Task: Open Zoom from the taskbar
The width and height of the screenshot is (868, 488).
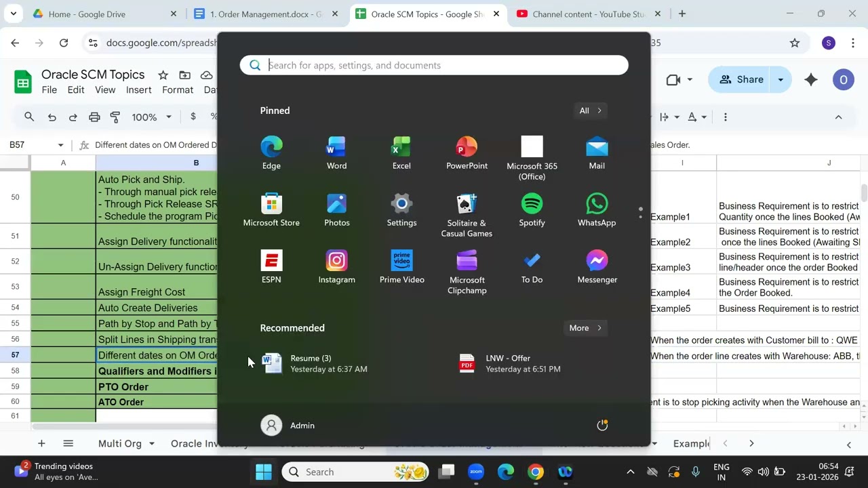Action: tap(476, 472)
